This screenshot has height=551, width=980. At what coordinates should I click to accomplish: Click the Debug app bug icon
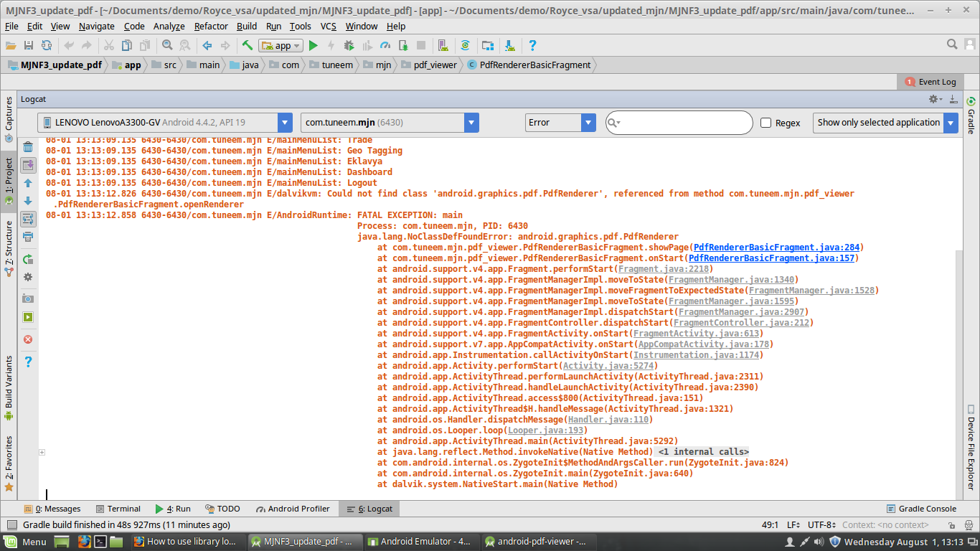349,45
